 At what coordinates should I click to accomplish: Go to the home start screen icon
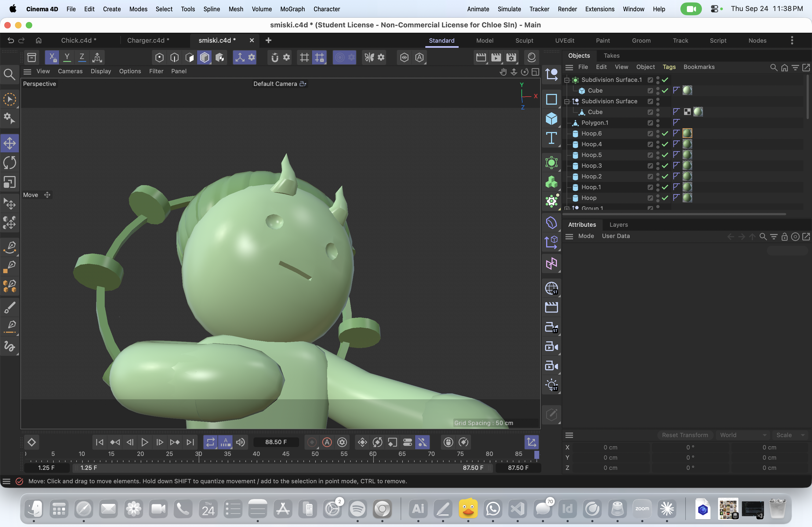click(39, 40)
